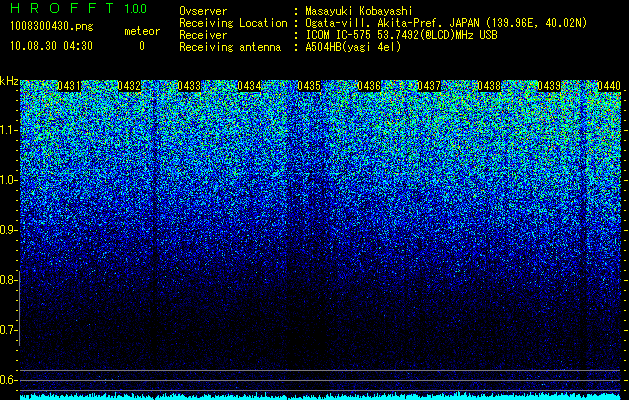Click the 0.9 frequency axis label
629x400 pixels.
pyautogui.click(x=8, y=230)
